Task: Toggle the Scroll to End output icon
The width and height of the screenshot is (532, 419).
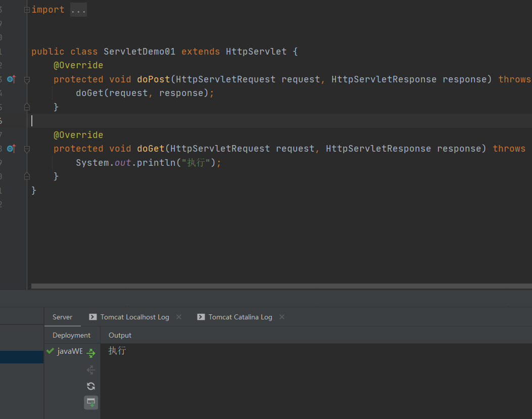Action: click(91, 402)
